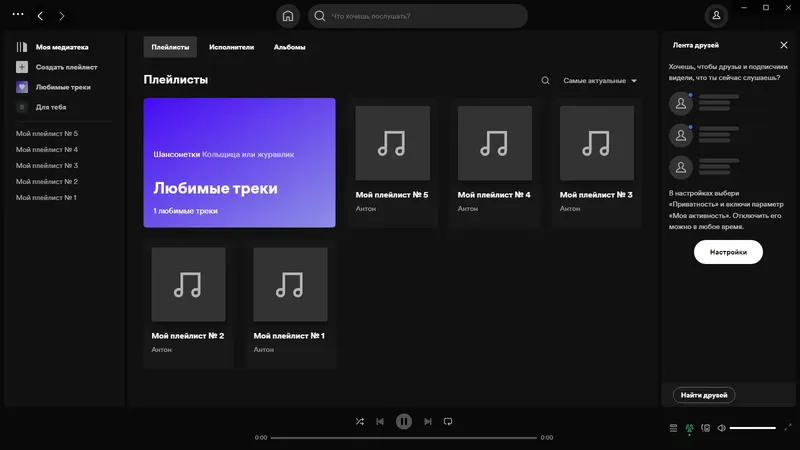The width and height of the screenshot is (800, 450).
Task: Focus the "Что хочешь послушать?" search field
Action: click(418, 16)
